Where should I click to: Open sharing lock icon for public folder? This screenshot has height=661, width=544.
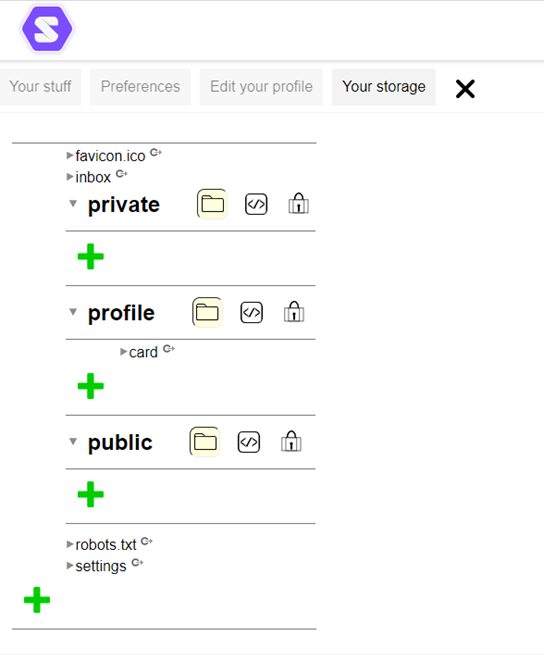pos(291,441)
